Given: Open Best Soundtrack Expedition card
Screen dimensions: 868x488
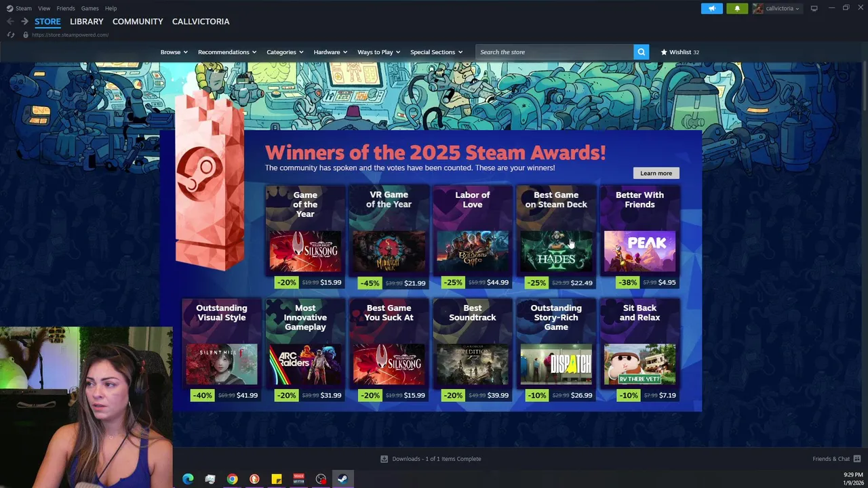Looking at the screenshot, I should point(473,350).
